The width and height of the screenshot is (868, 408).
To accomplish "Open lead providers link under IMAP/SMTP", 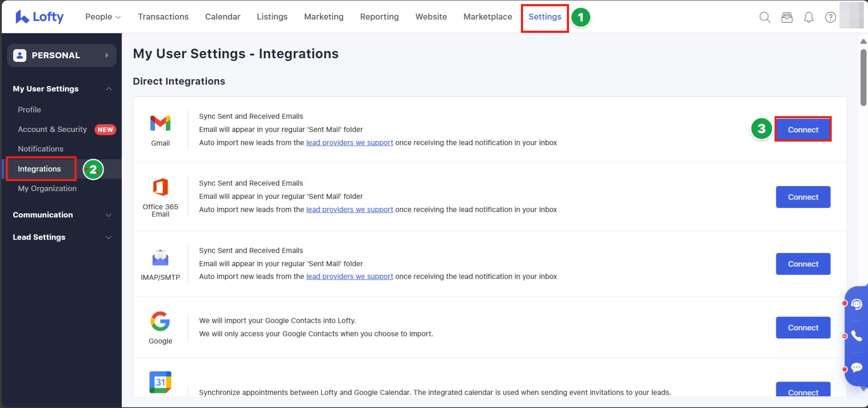I will tap(349, 277).
